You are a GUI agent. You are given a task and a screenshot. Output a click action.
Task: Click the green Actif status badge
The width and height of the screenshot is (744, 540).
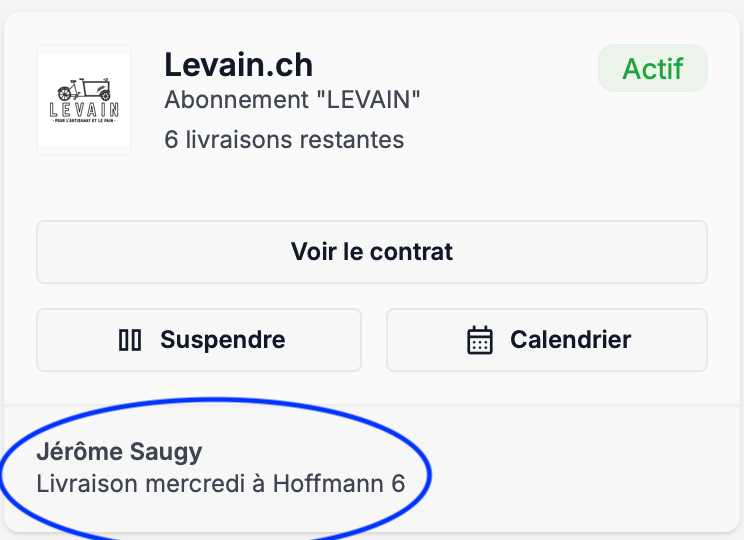coord(652,69)
